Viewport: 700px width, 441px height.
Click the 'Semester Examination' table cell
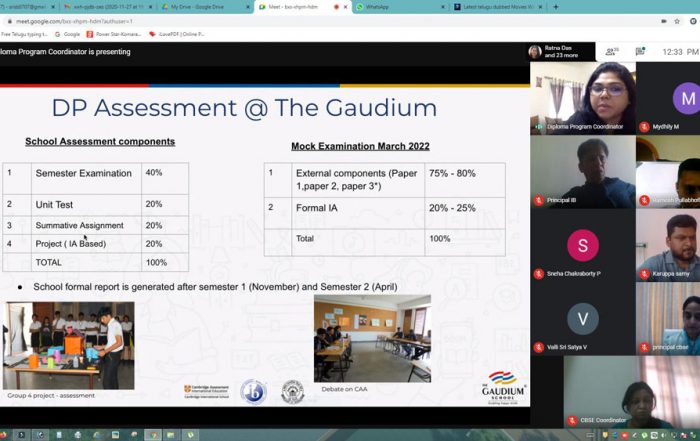pos(86,178)
